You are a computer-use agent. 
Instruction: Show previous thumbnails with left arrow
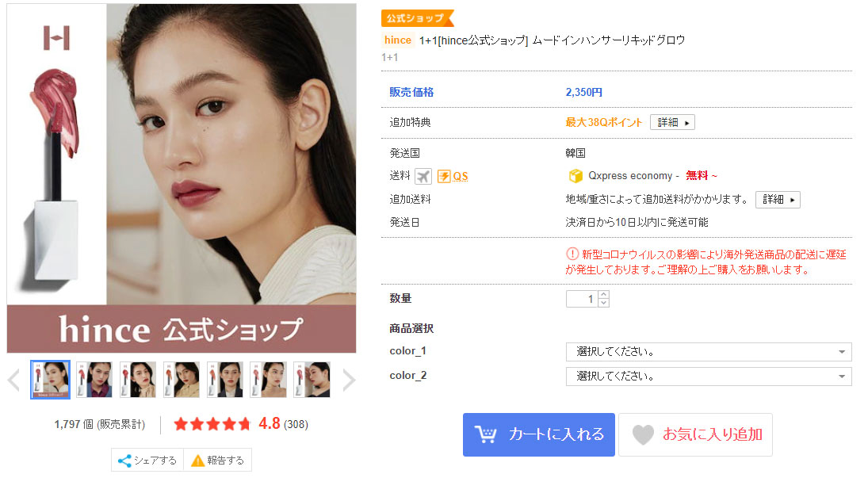tap(13, 380)
